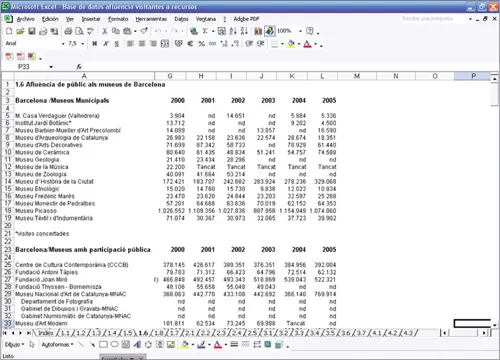The width and height of the screenshot is (500, 360).
Task: Open the Archivo menu
Action: [26, 19]
